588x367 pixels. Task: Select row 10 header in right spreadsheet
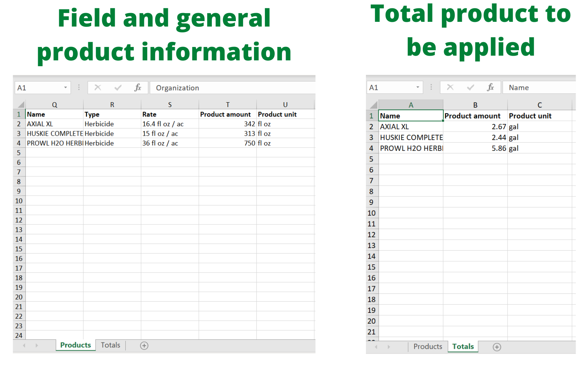tap(372, 213)
